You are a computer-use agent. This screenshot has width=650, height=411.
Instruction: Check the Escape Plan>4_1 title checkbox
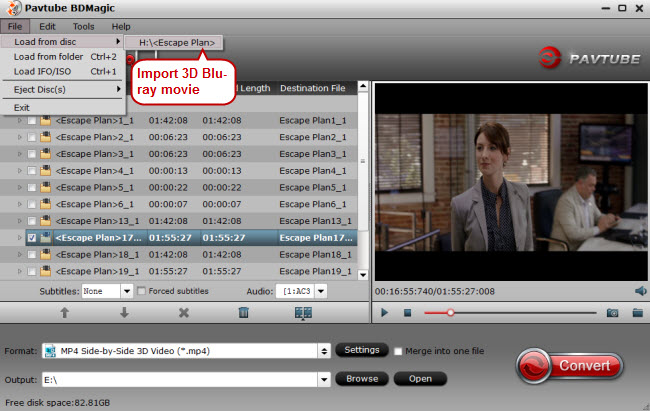tap(32, 171)
